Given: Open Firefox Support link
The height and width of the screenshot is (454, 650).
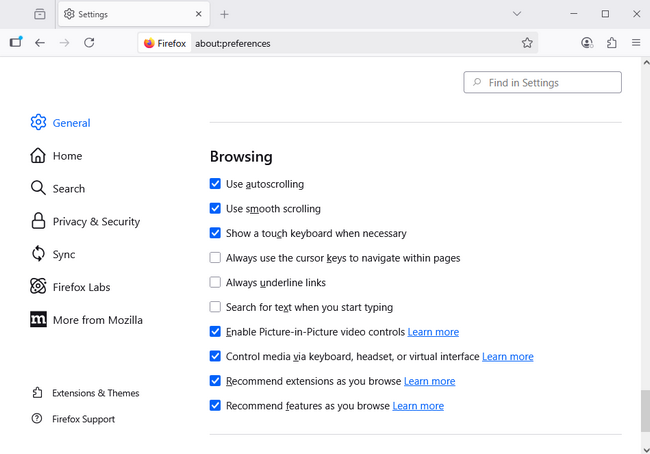Looking at the screenshot, I should (83, 419).
